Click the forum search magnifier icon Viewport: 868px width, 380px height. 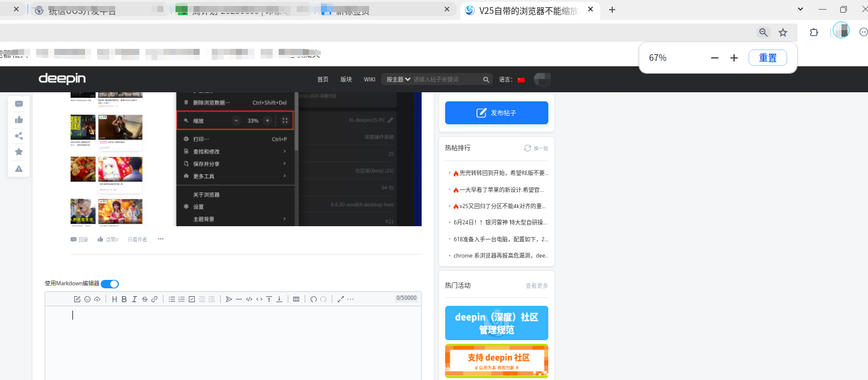click(486, 80)
